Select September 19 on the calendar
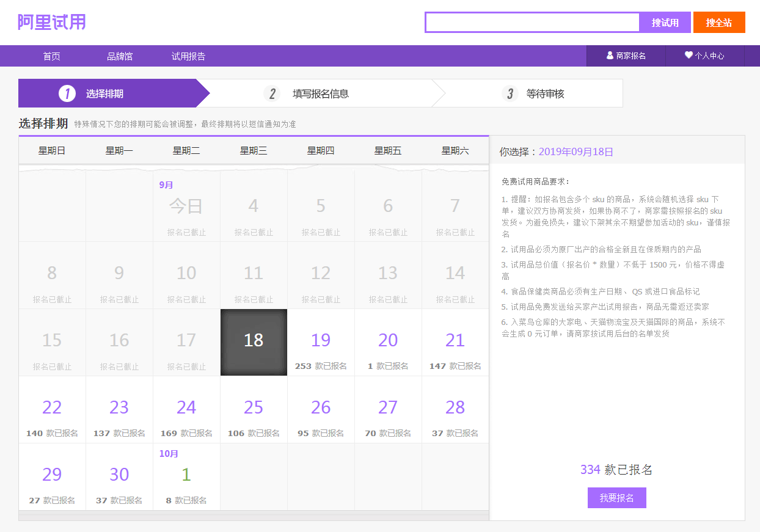This screenshot has height=532, width=760. tap(321, 343)
